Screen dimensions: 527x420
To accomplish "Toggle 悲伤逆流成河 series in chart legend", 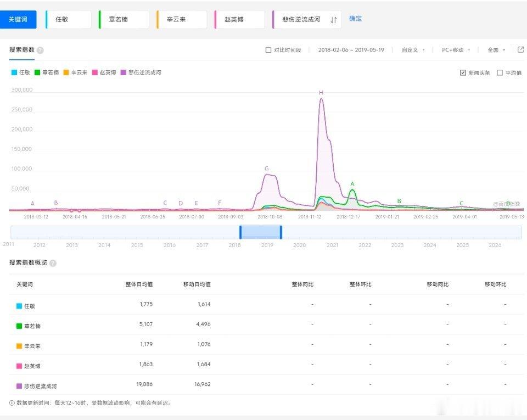I will point(141,72).
